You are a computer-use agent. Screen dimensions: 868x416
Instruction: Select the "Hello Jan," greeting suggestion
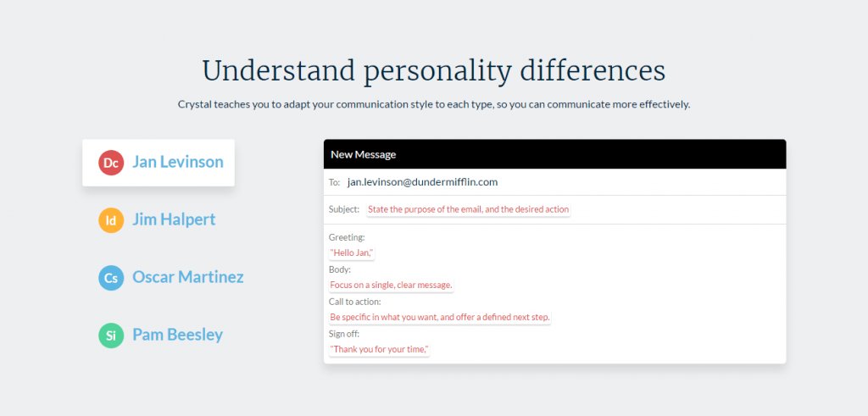click(352, 253)
